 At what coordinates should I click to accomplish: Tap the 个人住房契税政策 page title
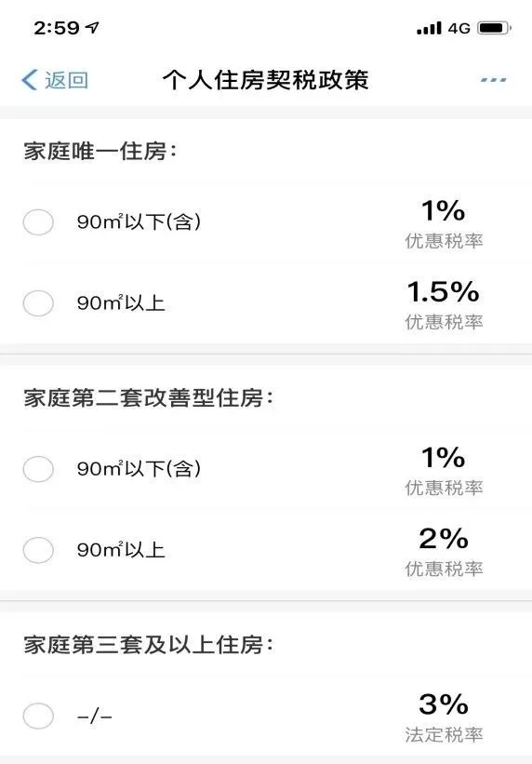(265, 80)
